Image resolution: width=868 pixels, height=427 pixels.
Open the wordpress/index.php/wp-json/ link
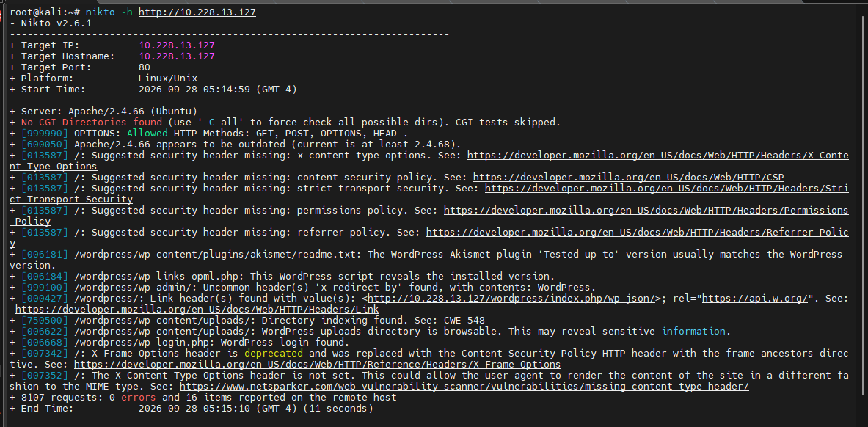point(512,299)
